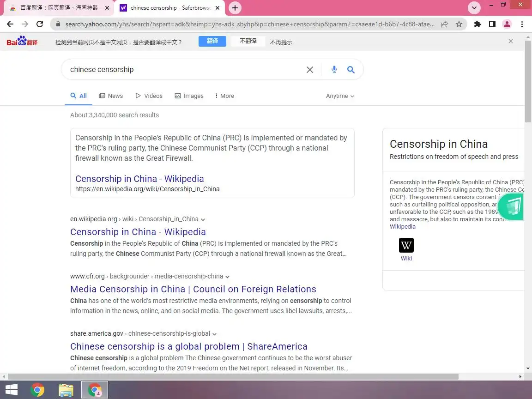Open File Explorer from taskbar

click(x=66, y=390)
